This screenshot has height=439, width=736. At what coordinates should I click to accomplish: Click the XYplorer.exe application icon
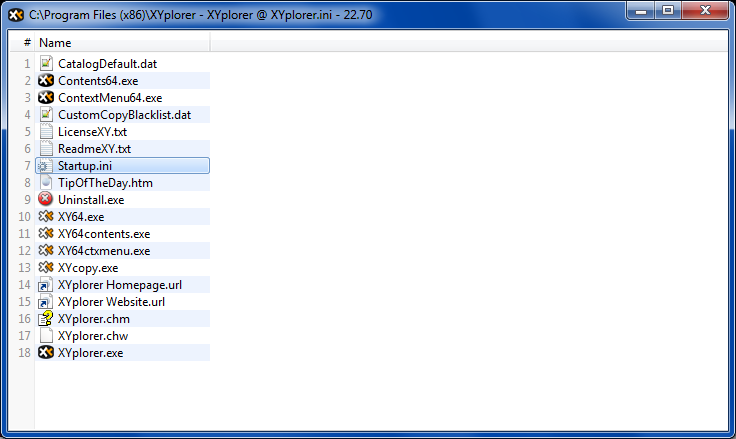(x=46, y=352)
